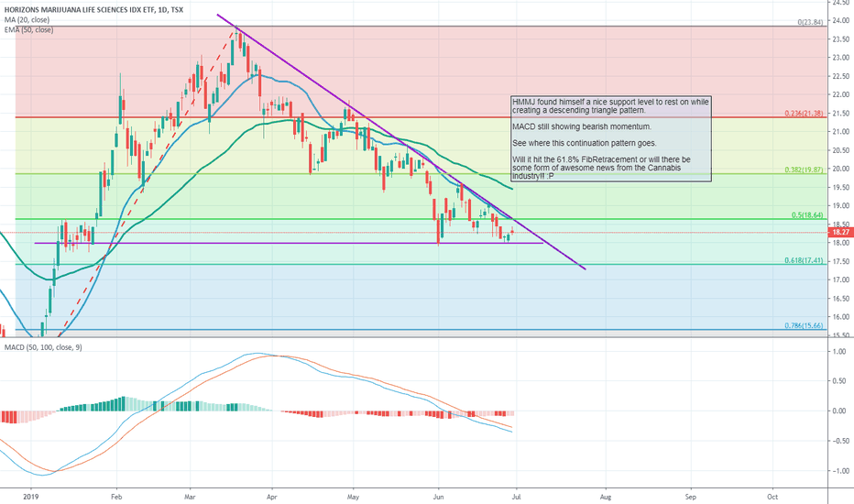This screenshot has height=504, width=854.
Task: Click the MACD (50, 100, close, 9) label
Action: [44, 347]
